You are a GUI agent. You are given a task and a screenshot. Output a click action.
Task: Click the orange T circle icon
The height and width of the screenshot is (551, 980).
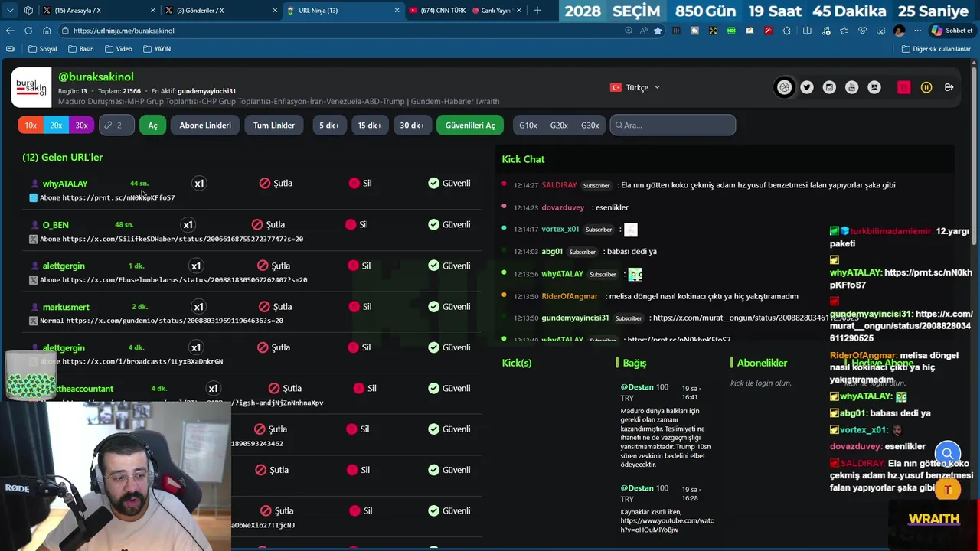pos(948,489)
